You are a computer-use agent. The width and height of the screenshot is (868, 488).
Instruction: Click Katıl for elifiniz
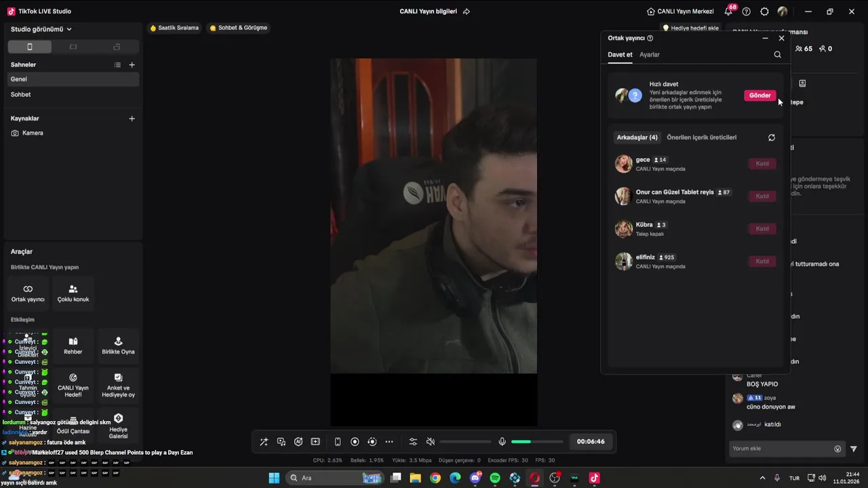(x=762, y=262)
